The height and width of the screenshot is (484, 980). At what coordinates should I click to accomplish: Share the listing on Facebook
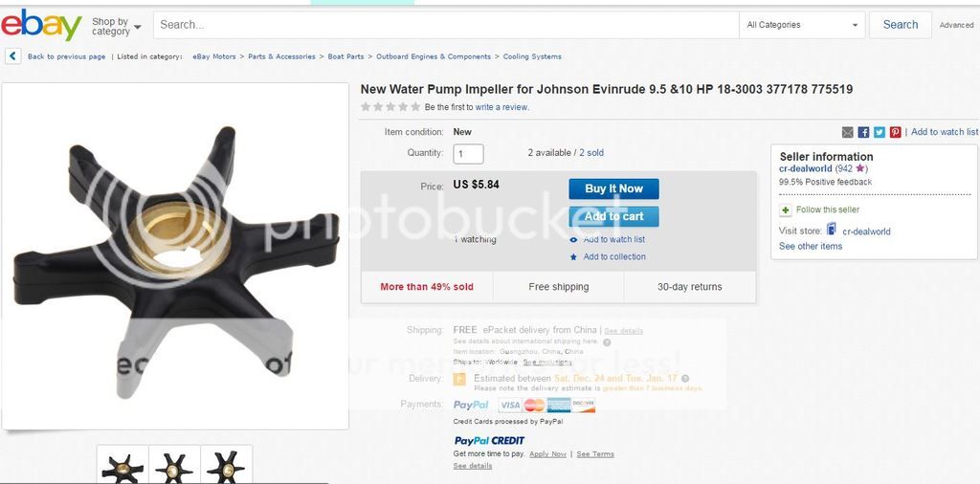click(863, 132)
